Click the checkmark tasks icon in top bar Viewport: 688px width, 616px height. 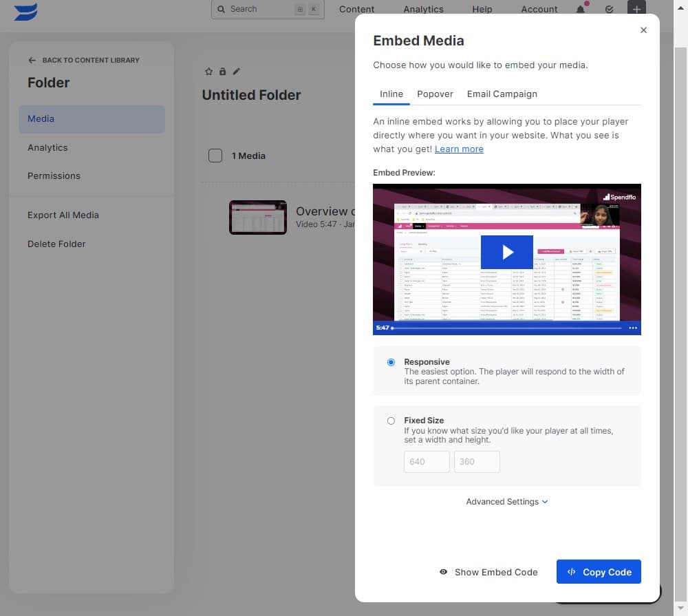click(x=609, y=10)
